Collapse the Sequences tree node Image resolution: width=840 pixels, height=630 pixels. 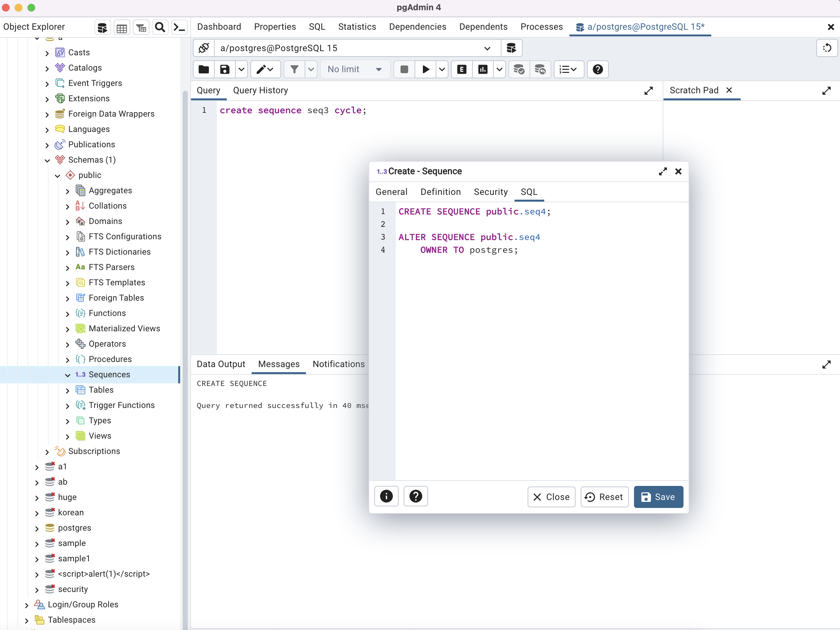67,374
